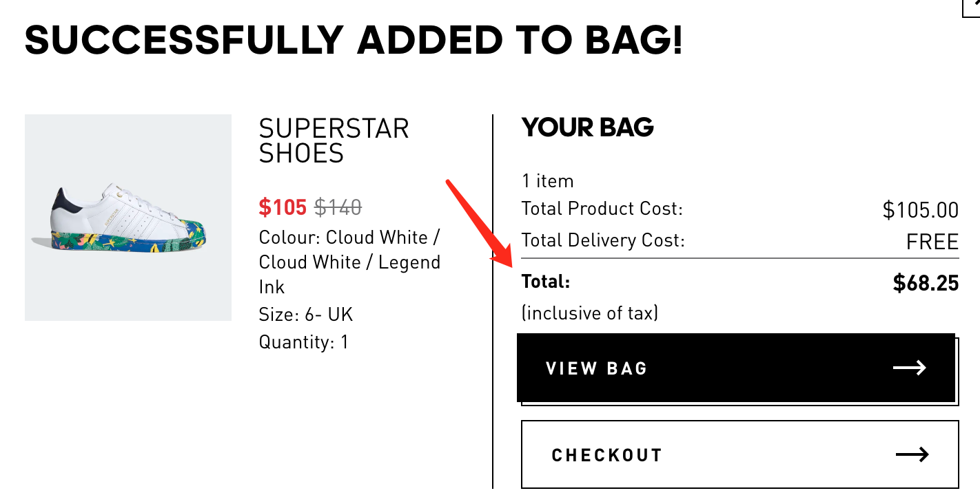The width and height of the screenshot is (980, 504).
Task: Click the (inclusive of tax) note
Action: tap(590, 313)
